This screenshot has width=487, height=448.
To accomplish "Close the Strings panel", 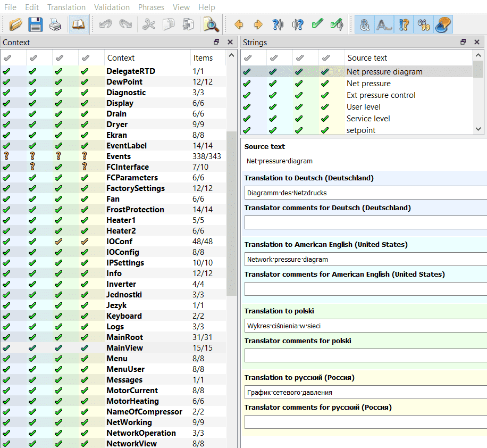I will [477, 42].
